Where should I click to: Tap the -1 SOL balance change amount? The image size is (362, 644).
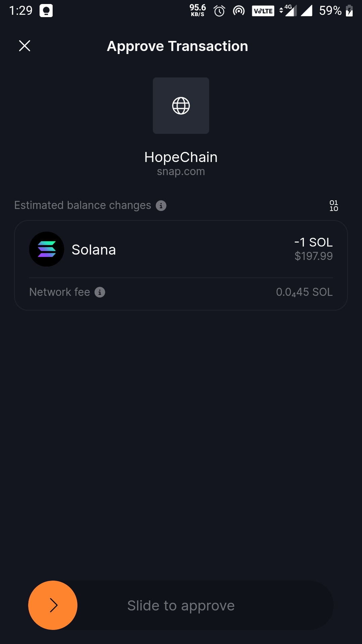point(313,242)
